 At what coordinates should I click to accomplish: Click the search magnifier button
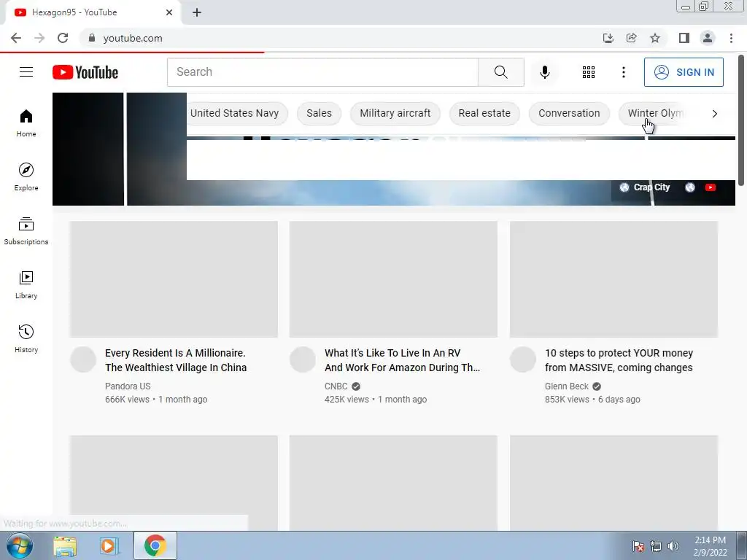tap(500, 72)
